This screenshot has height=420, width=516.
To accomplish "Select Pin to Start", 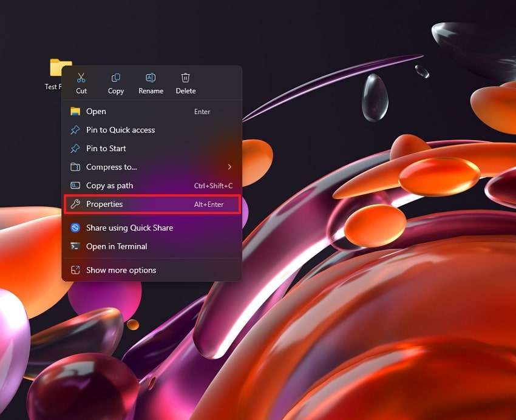I will point(152,148).
